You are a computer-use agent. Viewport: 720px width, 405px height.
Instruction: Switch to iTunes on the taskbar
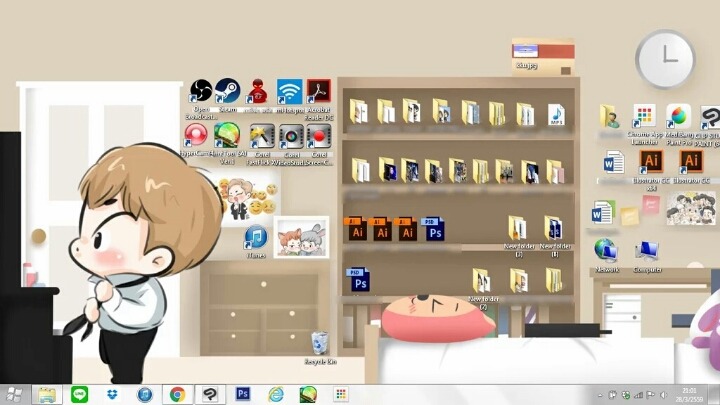[145, 394]
